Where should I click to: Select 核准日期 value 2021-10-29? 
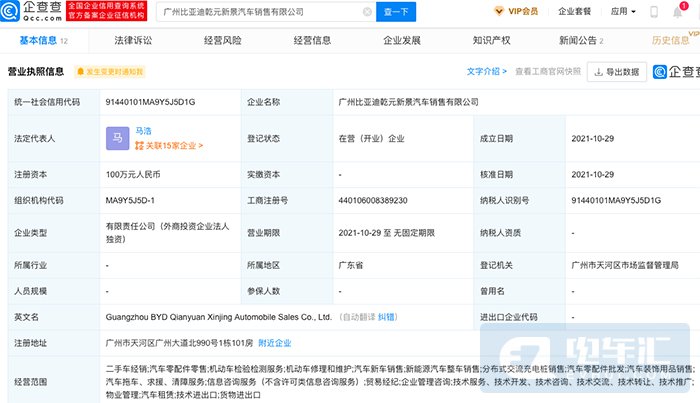pyautogui.click(x=592, y=174)
